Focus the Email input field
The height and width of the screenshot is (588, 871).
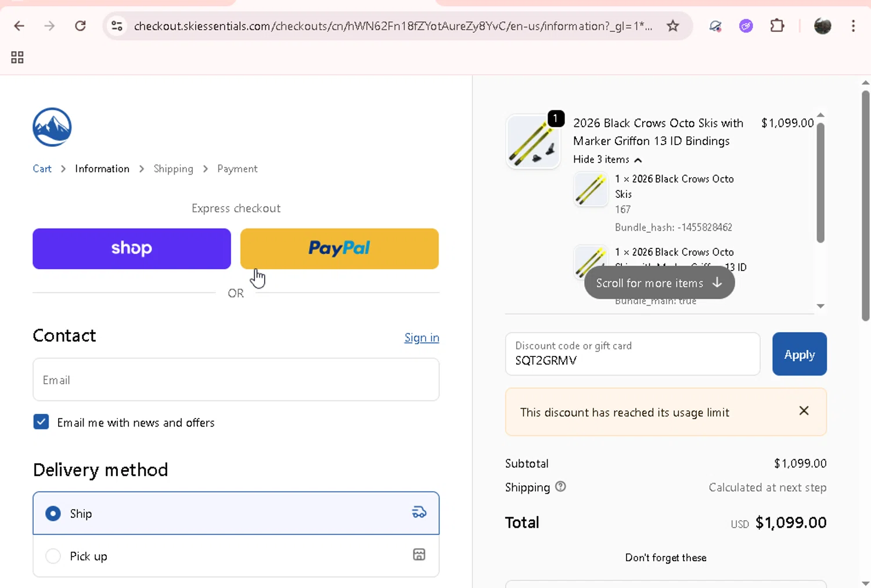236,380
